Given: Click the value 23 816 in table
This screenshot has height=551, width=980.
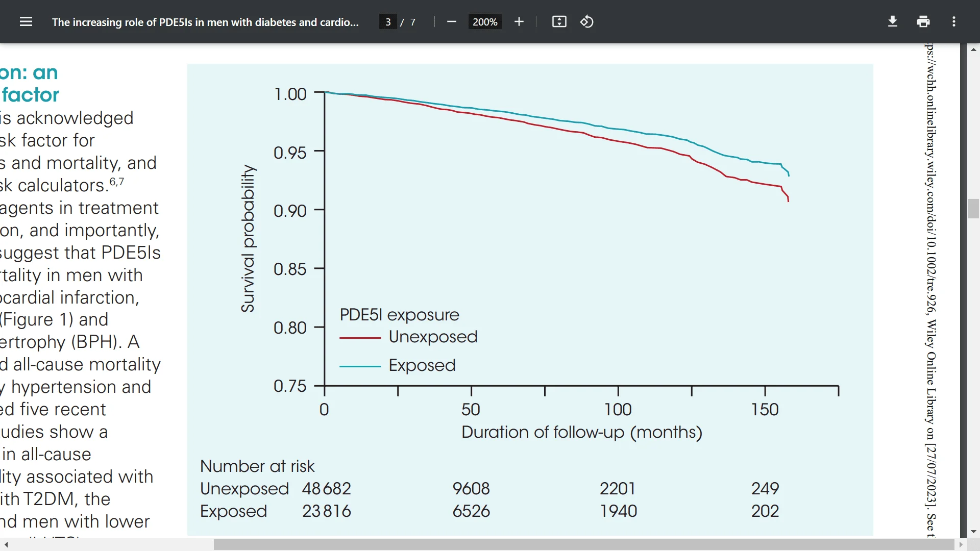Looking at the screenshot, I should click(327, 511).
